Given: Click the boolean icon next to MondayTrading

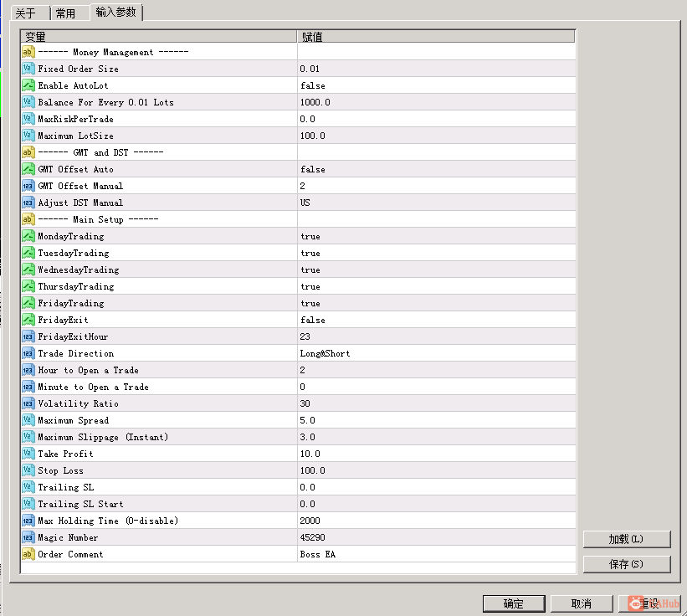Looking at the screenshot, I should (28, 236).
